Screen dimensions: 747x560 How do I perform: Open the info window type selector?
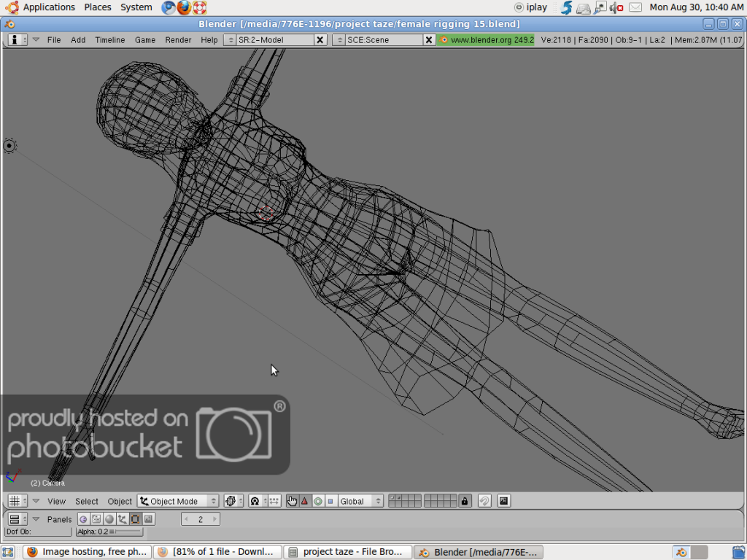click(18, 39)
